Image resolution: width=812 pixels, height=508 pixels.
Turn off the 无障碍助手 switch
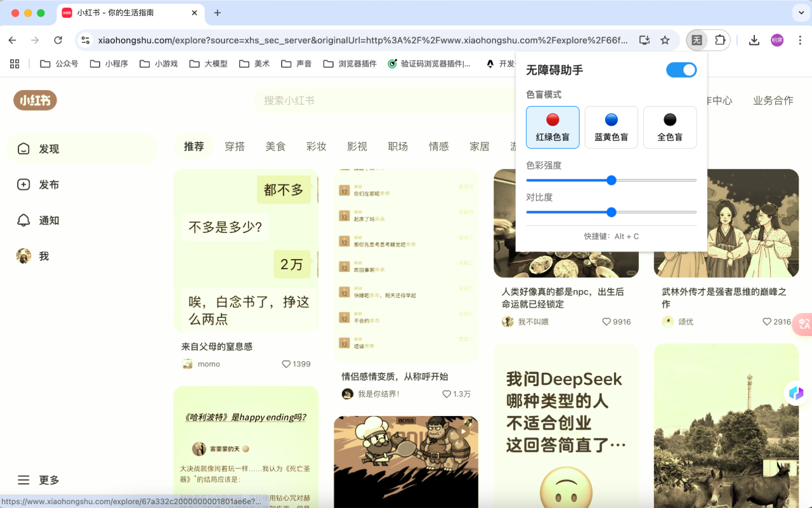(x=681, y=70)
